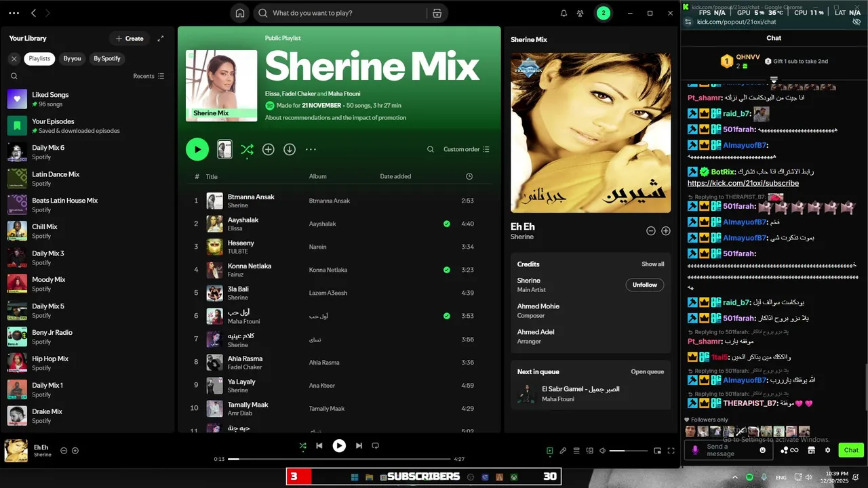Select the Playlists filter chip
The height and width of the screenshot is (488, 868).
pyautogui.click(x=39, y=59)
